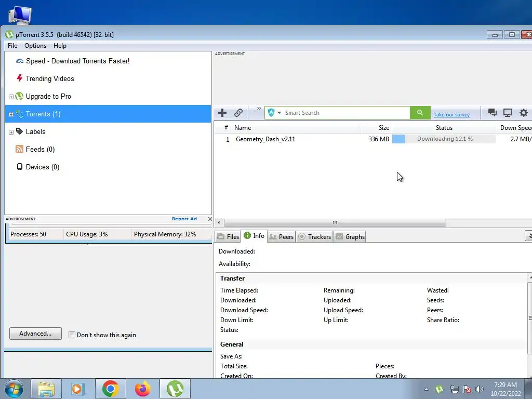Close the sidebar advertisement with X
The width and height of the screenshot is (532, 399).
(x=210, y=219)
